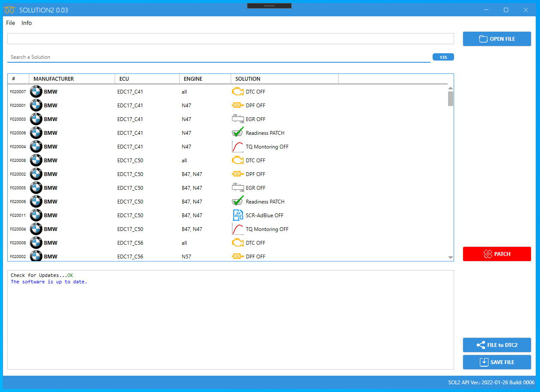The image size is (540, 392).
Task: Pick the EGR OFF icon for EDC17_C50
Action: point(238,188)
